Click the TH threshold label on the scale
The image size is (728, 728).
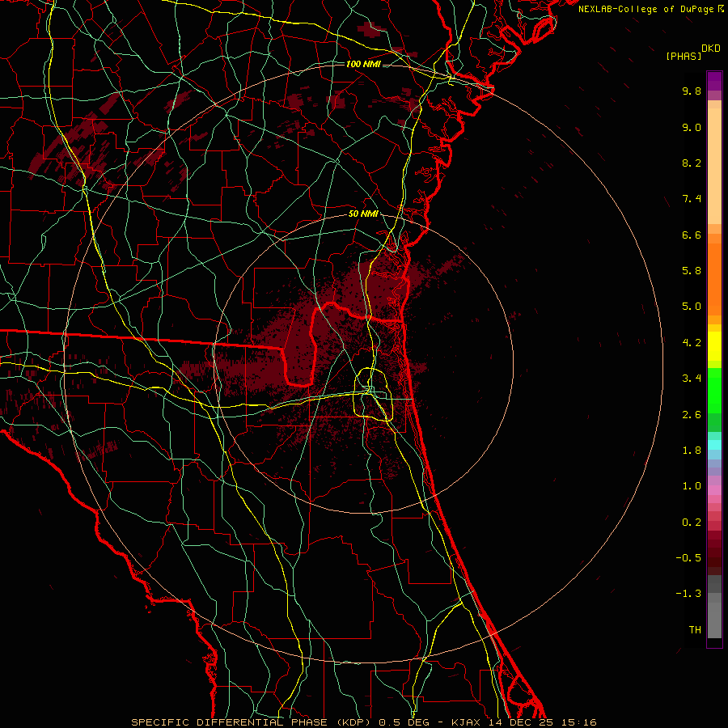694,629
